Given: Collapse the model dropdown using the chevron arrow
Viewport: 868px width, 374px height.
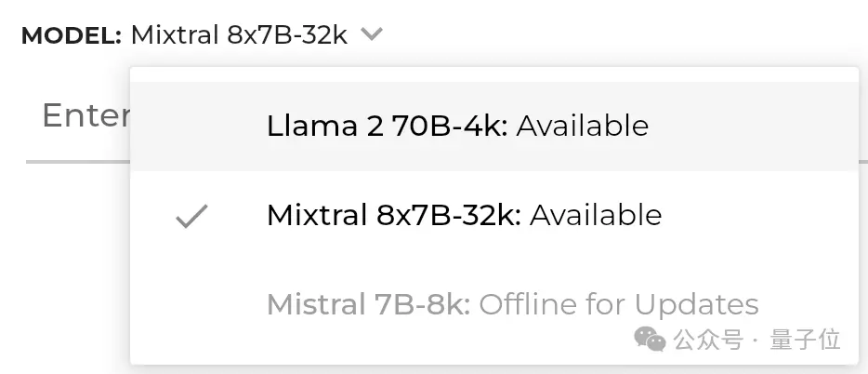Looking at the screenshot, I should 372,35.
